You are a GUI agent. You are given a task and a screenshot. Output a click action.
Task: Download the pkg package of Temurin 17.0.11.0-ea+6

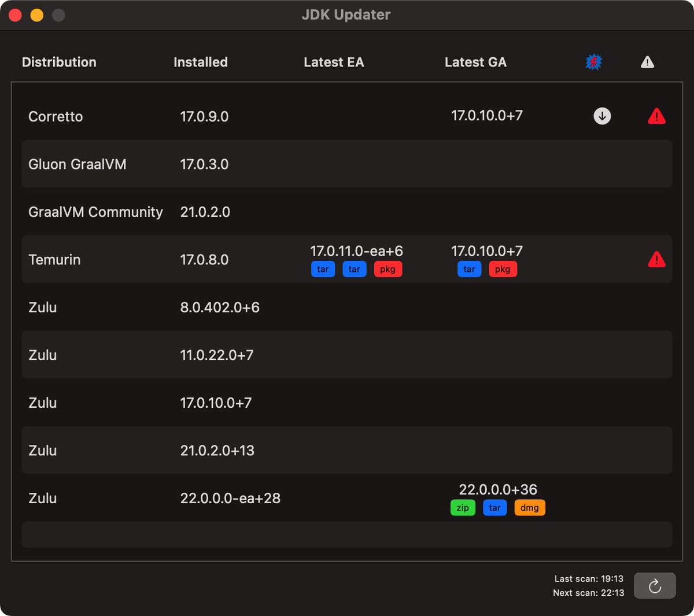387,269
